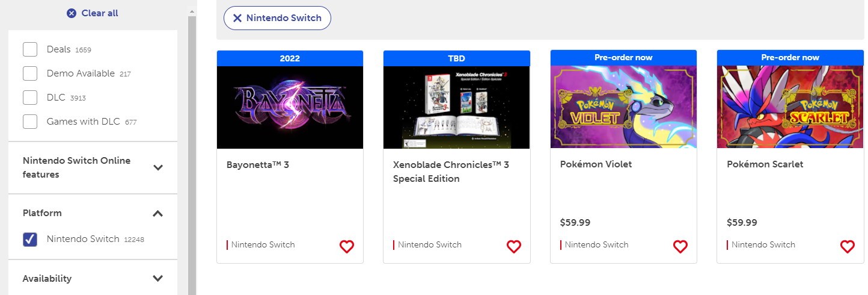Uncheck the Nintendo Switch platform checkbox

30,239
